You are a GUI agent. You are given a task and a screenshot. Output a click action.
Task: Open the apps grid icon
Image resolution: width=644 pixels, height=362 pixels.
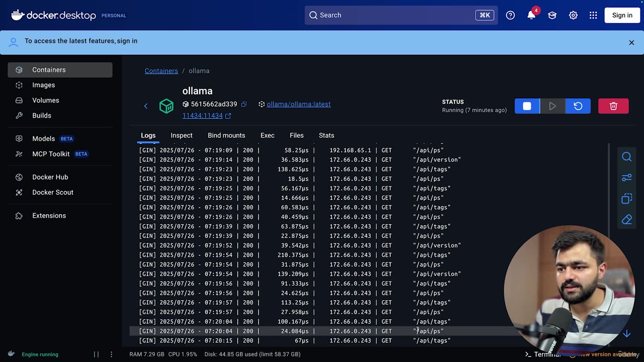point(593,15)
